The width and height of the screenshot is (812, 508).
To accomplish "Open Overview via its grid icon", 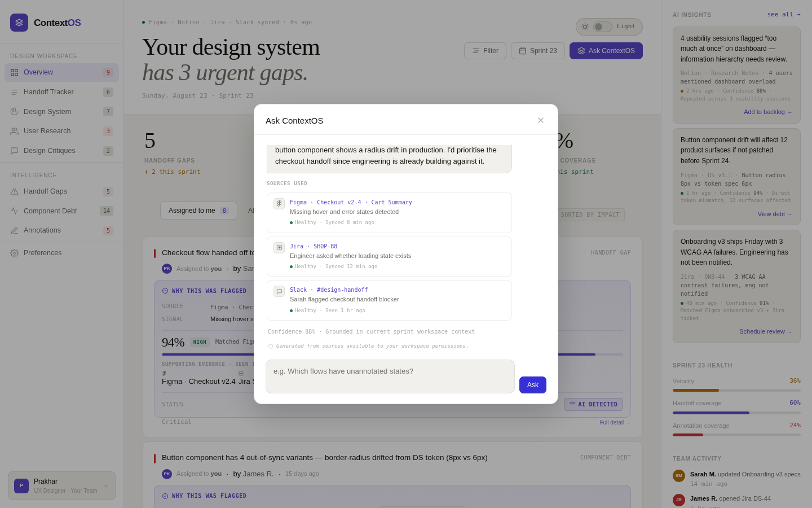I will point(14,72).
